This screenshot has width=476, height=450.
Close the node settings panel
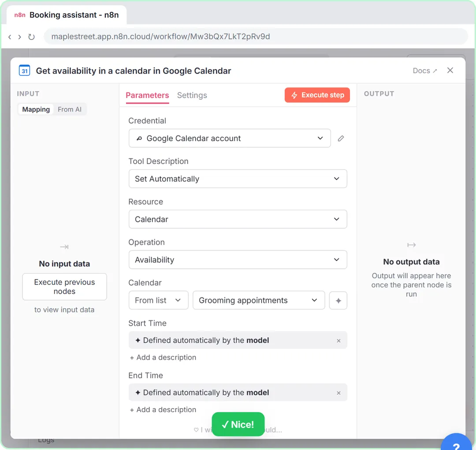450,70
